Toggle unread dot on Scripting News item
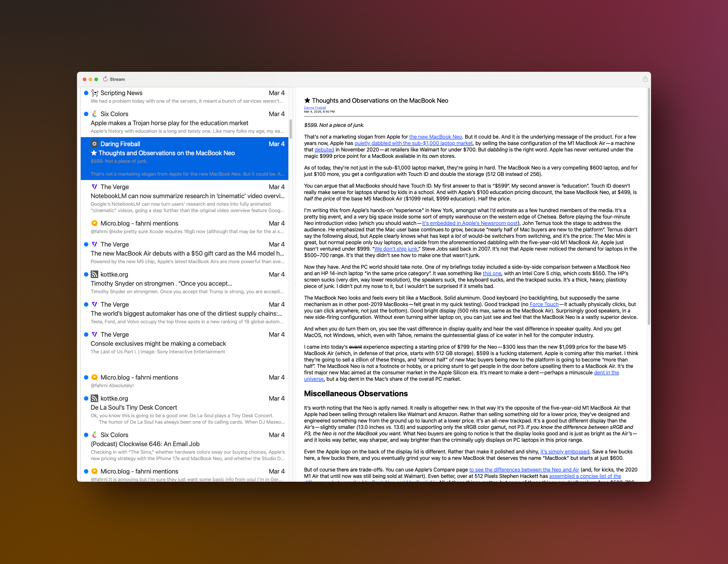The height and width of the screenshot is (564, 728). click(x=86, y=93)
